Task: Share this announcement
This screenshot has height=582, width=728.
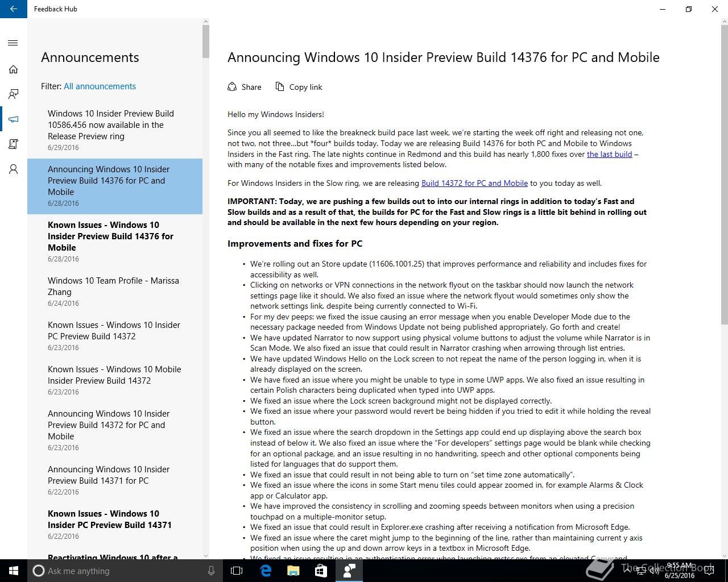Action: 245,87
